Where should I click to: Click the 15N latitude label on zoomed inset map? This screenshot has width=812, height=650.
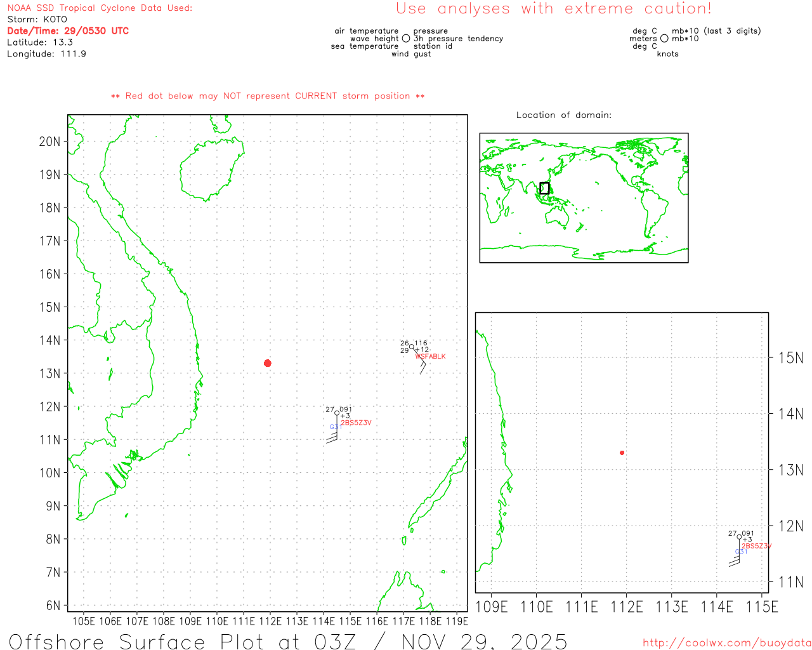tap(790, 358)
